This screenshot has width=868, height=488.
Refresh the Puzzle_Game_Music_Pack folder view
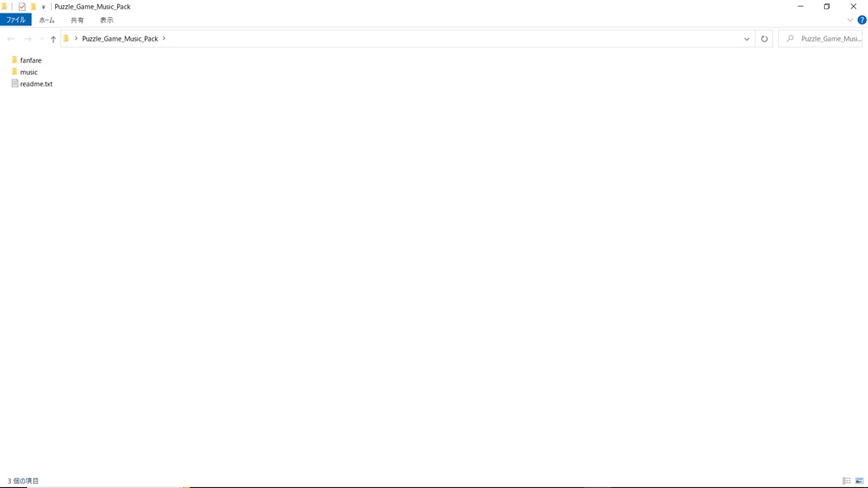pos(764,39)
